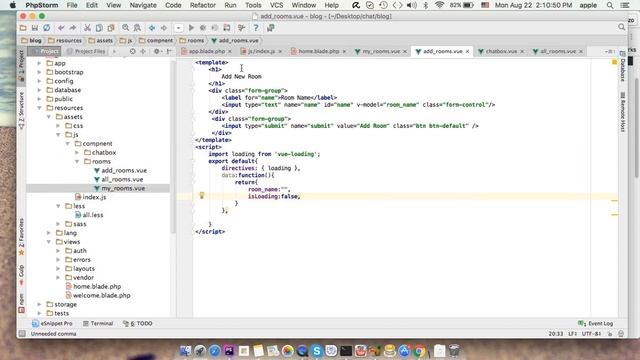Image resolution: width=640 pixels, height=360 pixels.
Task: Click the UTF-8 encoding status entry
Action: coord(591,334)
